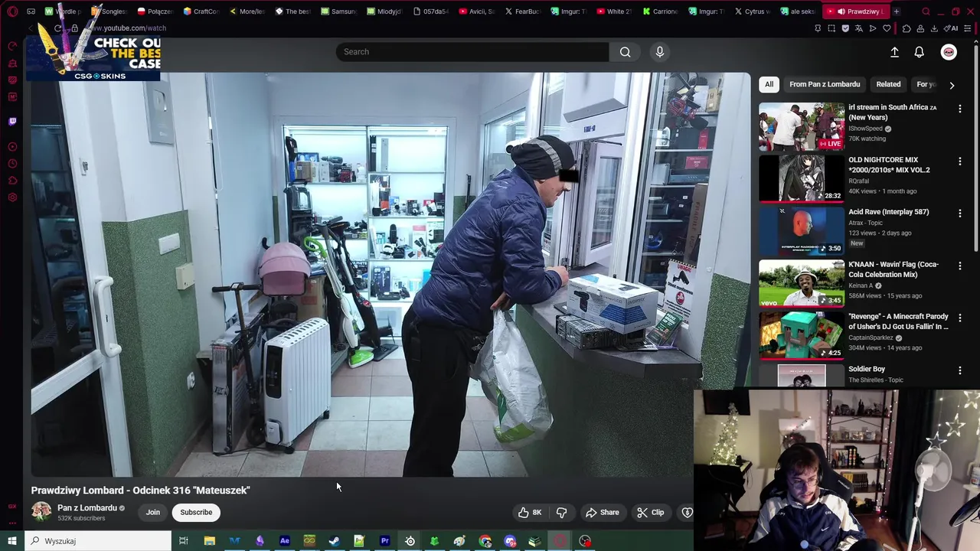This screenshot has height=551, width=980.
Task: Open options for Acid Rave (Interplay 587)
Action: pyautogui.click(x=960, y=214)
